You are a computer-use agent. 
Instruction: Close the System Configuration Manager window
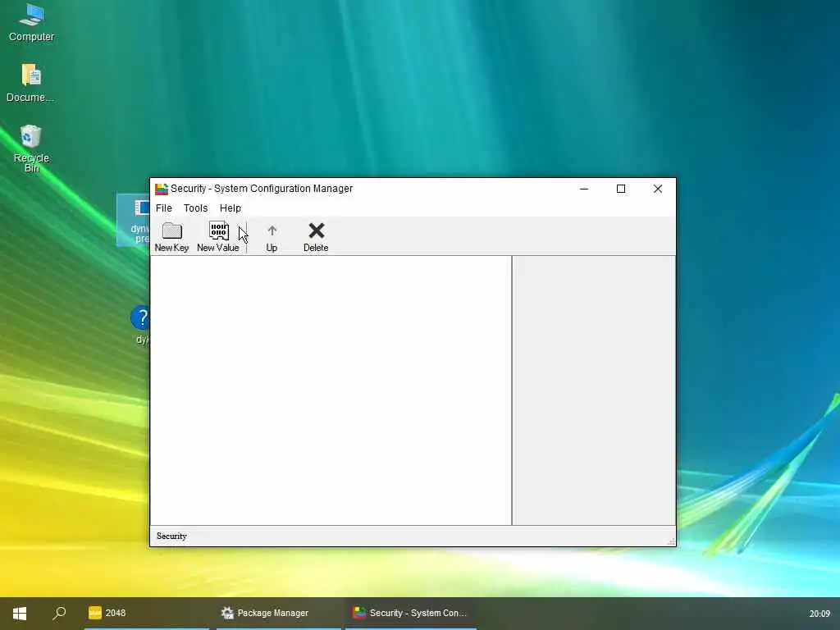coord(658,189)
